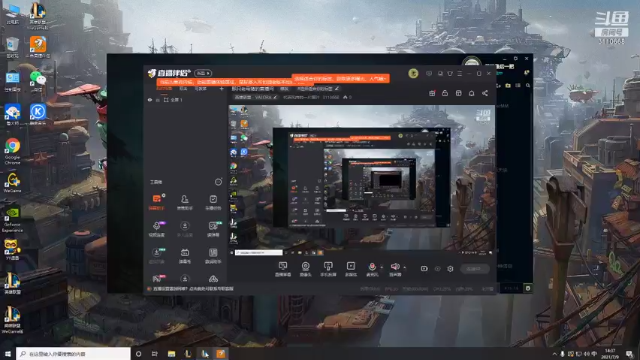Image resolution: width=640 pixels, height=360 pixels.
Task: Click the checkmark clipboard tool in toolbox
Action: click(x=213, y=202)
